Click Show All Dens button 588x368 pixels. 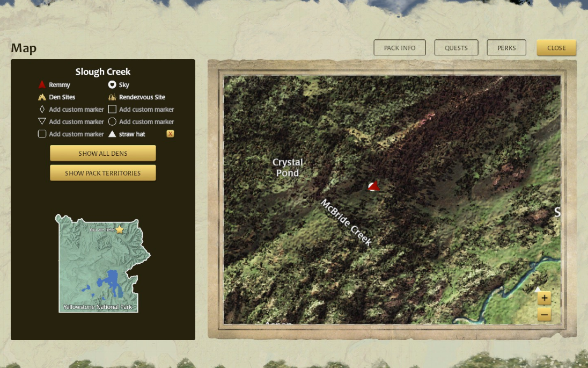(103, 153)
